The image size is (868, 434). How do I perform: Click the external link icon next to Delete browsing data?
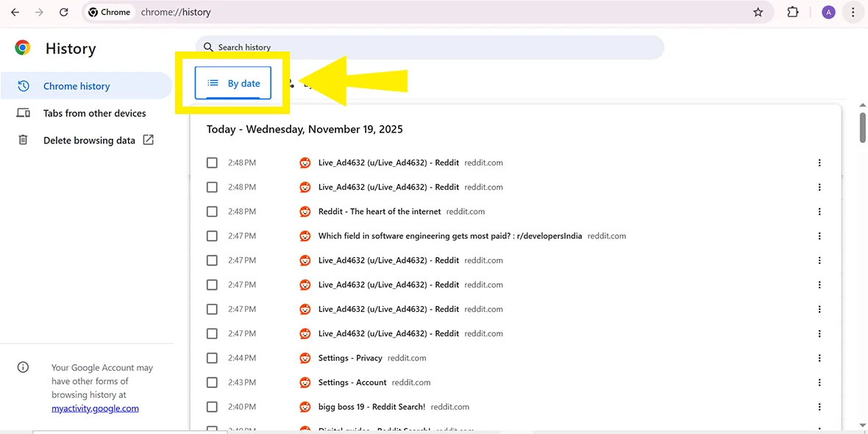[149, 139]
